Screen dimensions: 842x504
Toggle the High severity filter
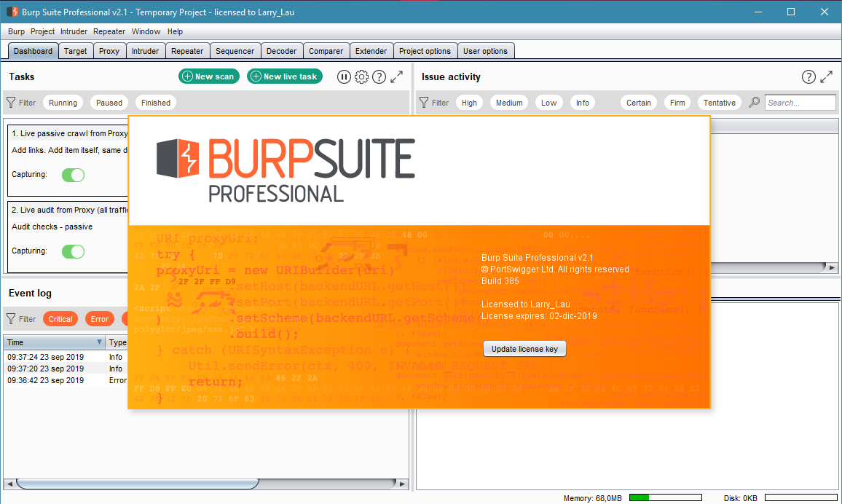[469, 103]
